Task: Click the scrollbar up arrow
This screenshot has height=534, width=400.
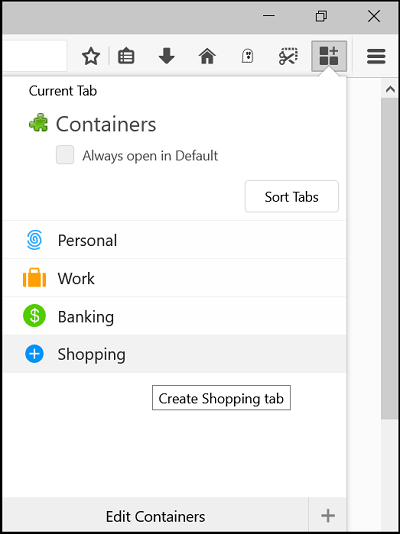Action: coord(389,89)
